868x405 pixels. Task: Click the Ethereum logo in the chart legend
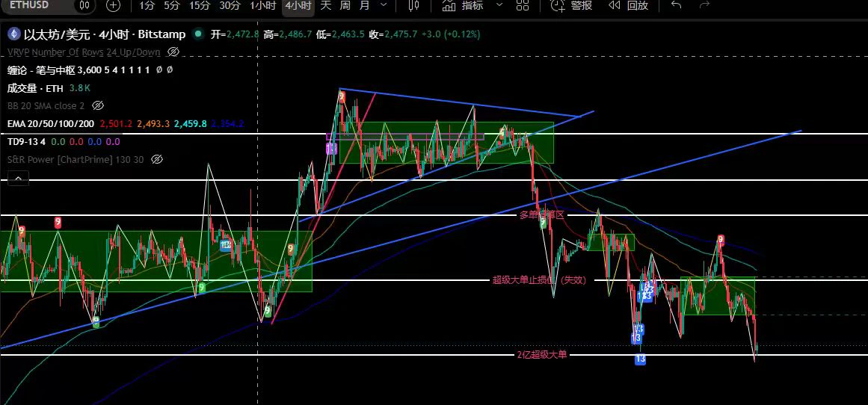point(13,34)
